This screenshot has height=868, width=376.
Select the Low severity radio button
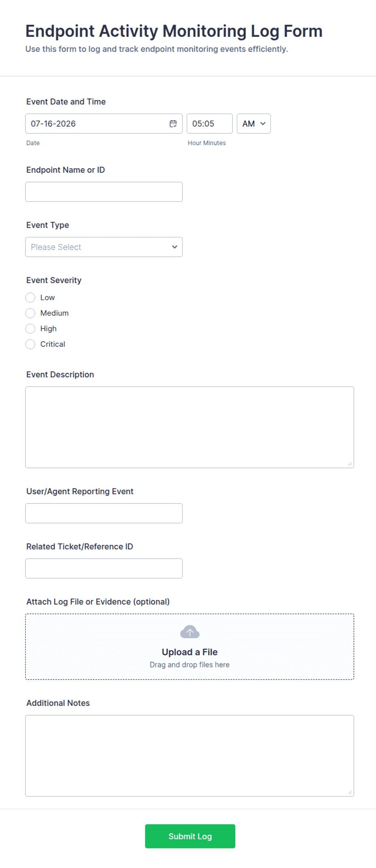30,298
